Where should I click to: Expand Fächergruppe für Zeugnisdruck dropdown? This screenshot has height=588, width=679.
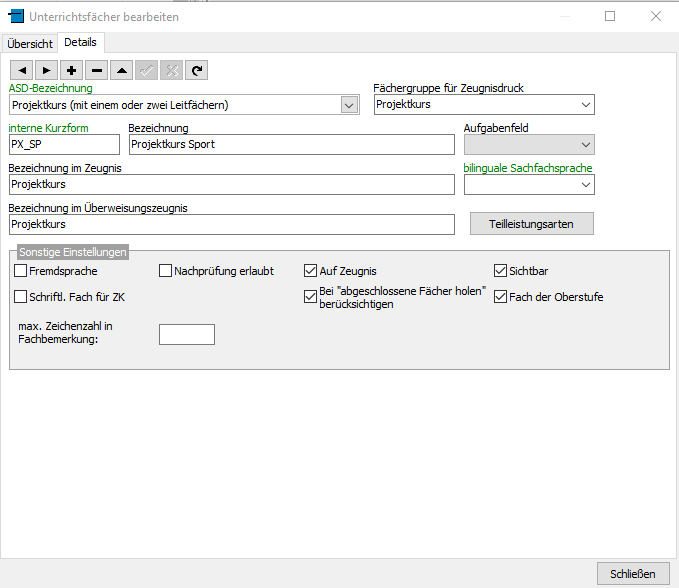click(585, 105)
